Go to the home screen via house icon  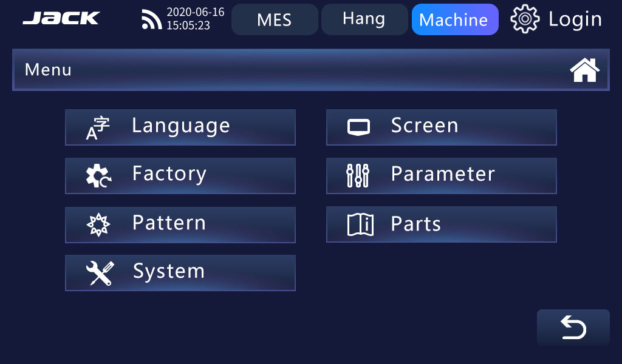click(x=584, y=70)
